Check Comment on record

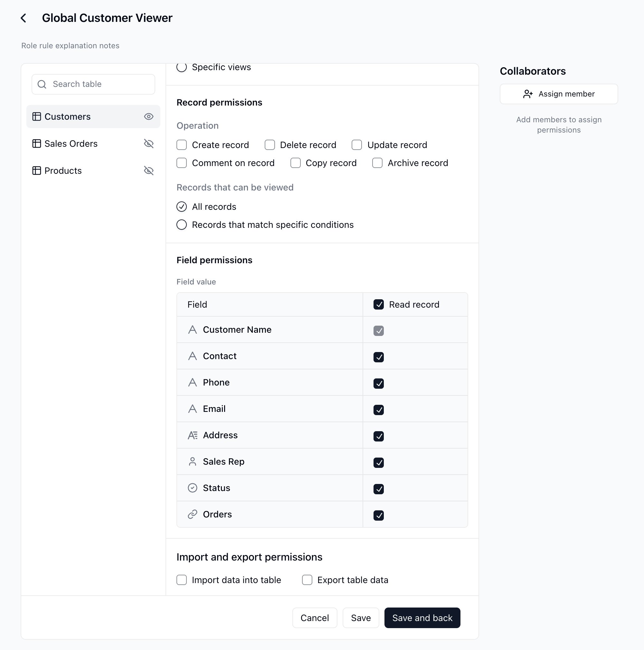point(182,163)
